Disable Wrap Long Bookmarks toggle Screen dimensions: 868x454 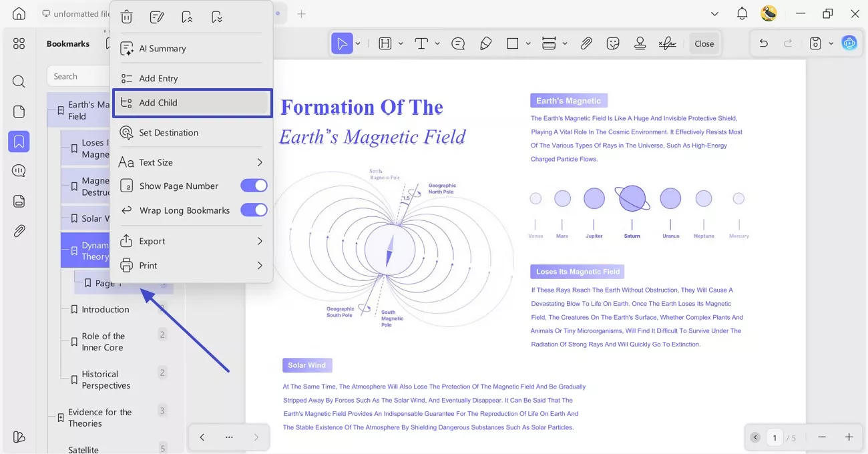(x=254, y=210)
